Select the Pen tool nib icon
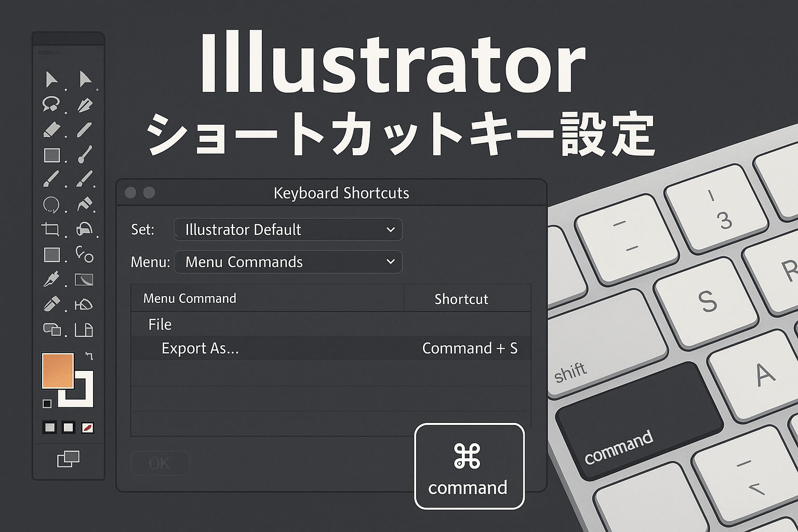Viewport: 798px width, 532px height. tap(85, 105)
